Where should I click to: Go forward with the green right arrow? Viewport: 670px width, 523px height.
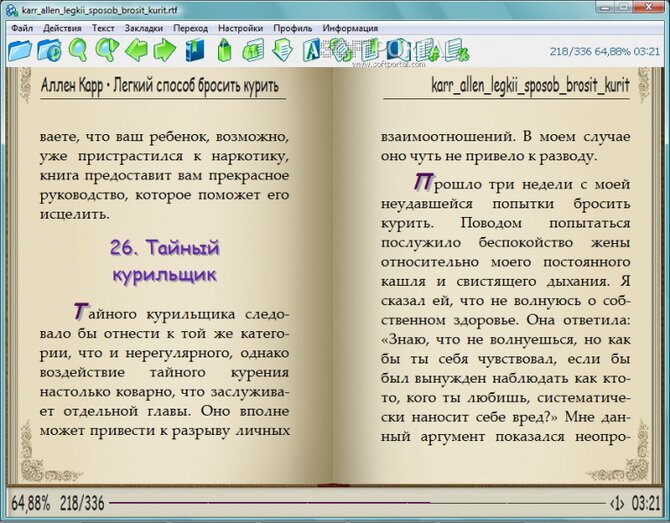(165, 50)
